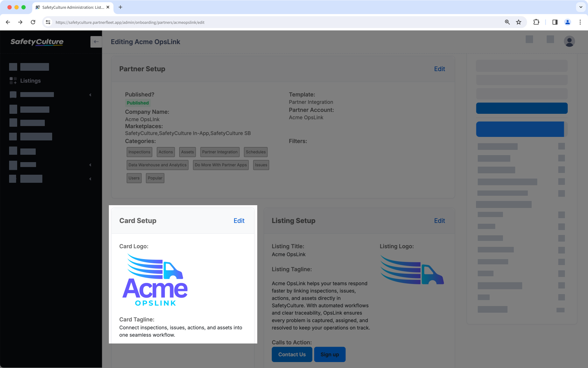This screenshot has height=368, width=588.
Task: Select the SafetyCulture Administration browser tab
Action: click(x=72, y=7)
